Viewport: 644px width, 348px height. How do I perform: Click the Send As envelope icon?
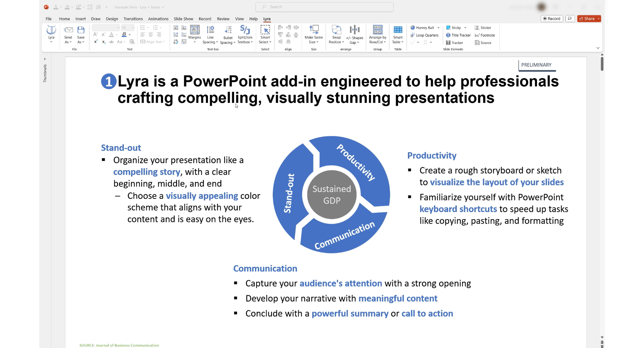pos(68,30)
